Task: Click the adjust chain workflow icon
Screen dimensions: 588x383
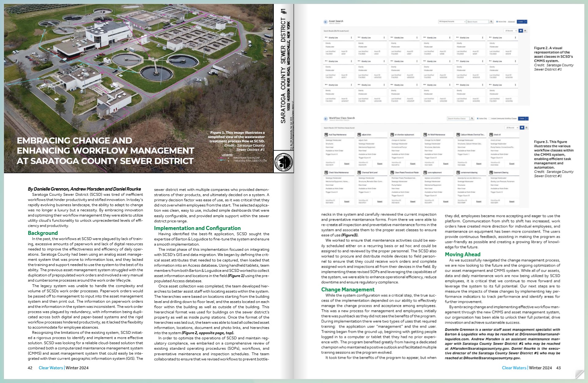Action: pos(359,134)
